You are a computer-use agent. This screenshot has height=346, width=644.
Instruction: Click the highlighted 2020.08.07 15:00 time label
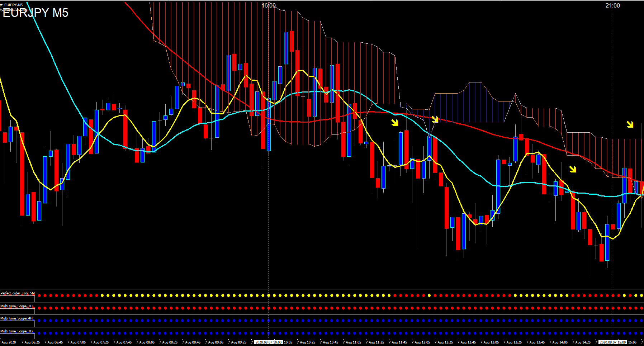[613, 342]
